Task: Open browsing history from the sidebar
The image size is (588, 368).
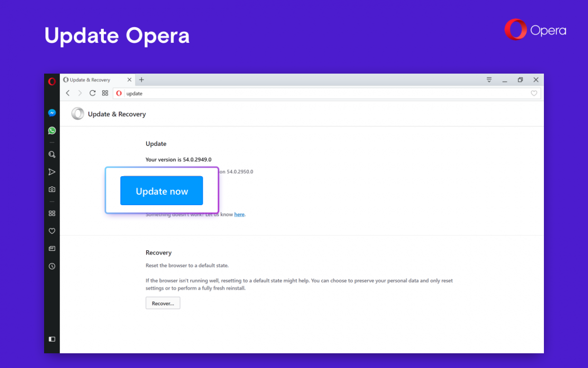Action: (52, 266)
